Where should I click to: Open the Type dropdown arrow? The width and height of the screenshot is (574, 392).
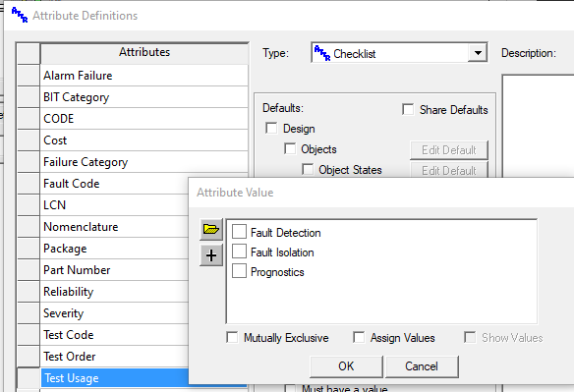pyautogui.click(x=478, y=53)
